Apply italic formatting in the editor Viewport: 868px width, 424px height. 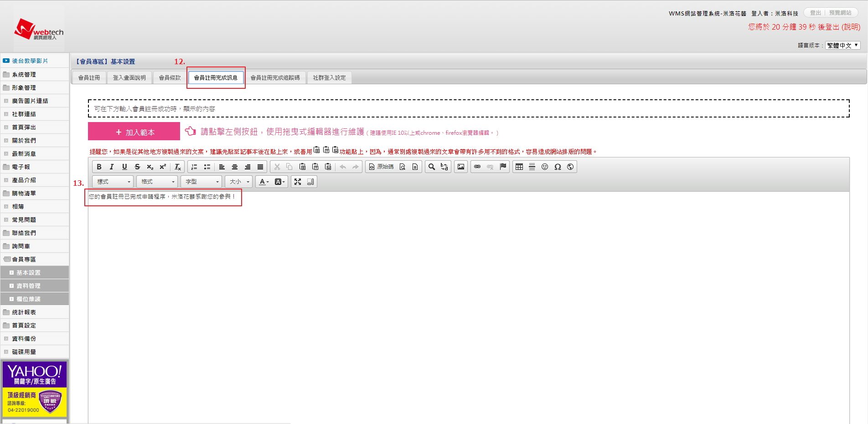[x=112, y=167]
